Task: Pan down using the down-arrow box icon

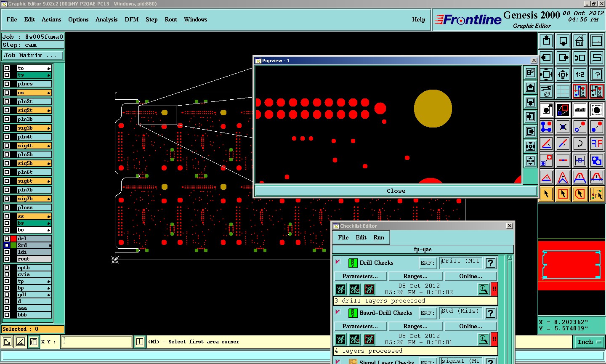Action: coord(563,41)
